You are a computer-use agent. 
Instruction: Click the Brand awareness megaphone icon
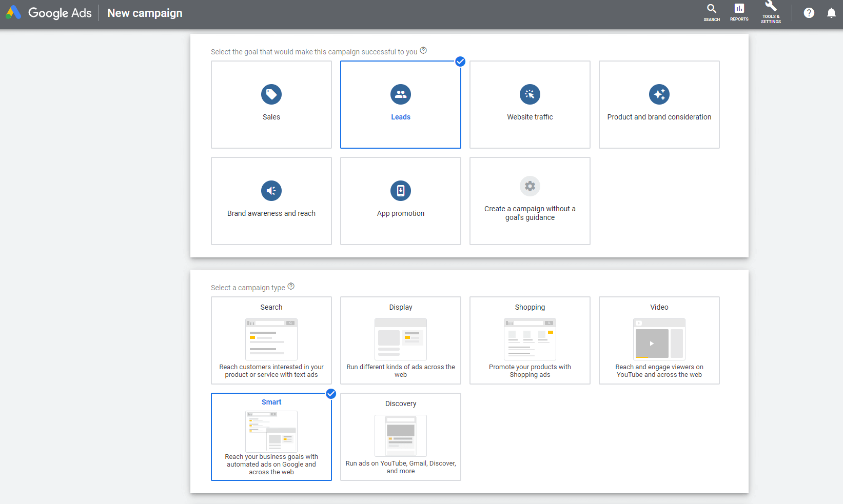[x=271, y=191]
